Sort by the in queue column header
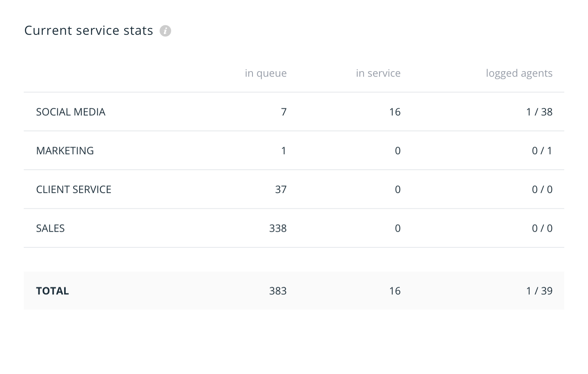This screenshot has height=374, width=588. click(x=266, y=73)
